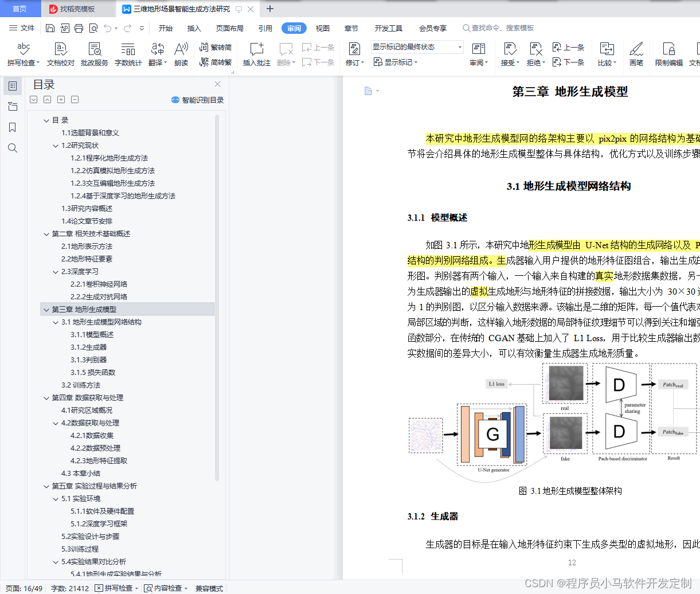
Task: Click 内容检查 in the status bar
Action: click(166, 588)
